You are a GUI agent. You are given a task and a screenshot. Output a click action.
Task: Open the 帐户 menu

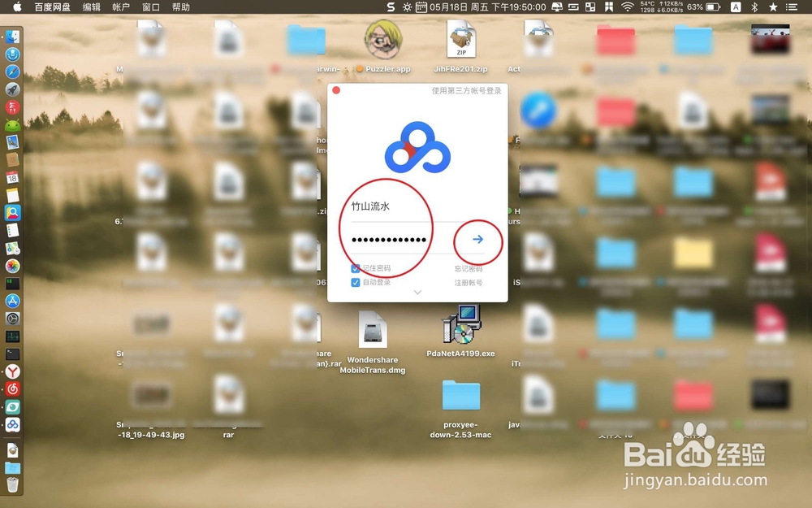click(121, 7)
